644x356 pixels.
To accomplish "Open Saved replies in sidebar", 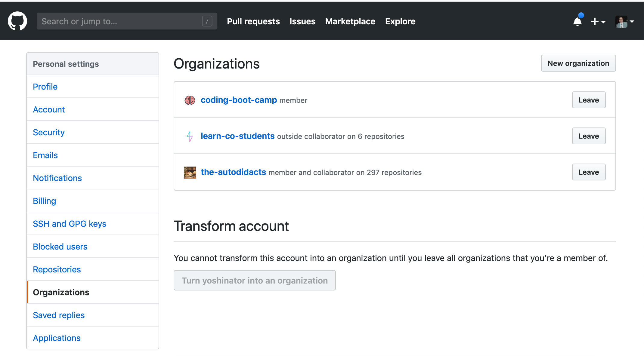I will tap(59, 315).
